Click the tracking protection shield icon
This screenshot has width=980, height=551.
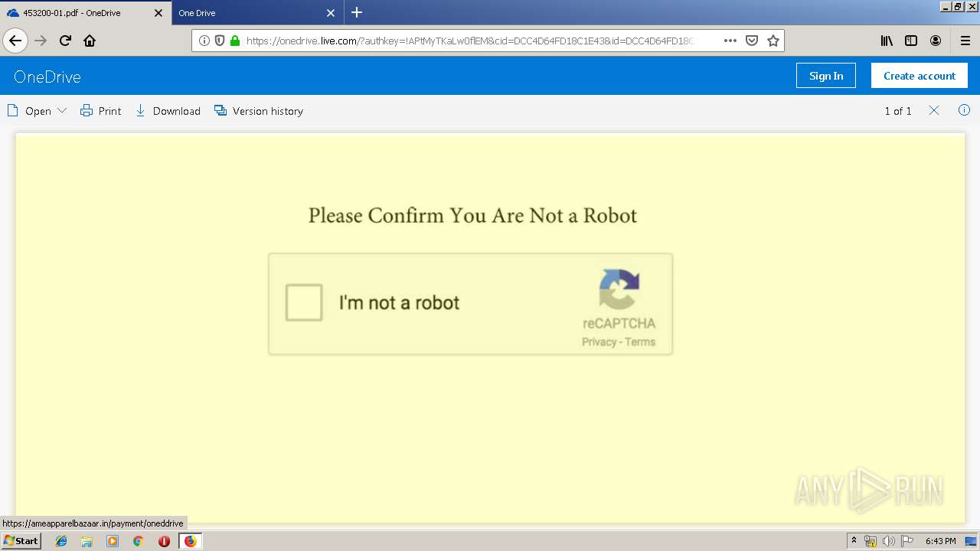pyautogui.click(x=220, y=41)
